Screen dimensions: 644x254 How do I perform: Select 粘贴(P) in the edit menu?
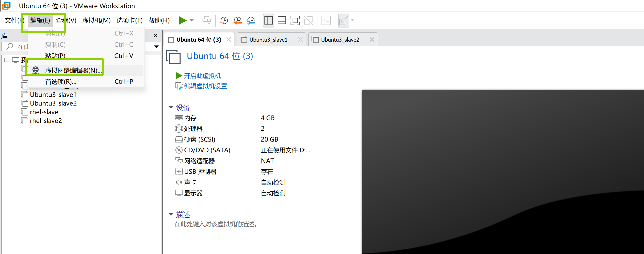[x=86, y=56]
